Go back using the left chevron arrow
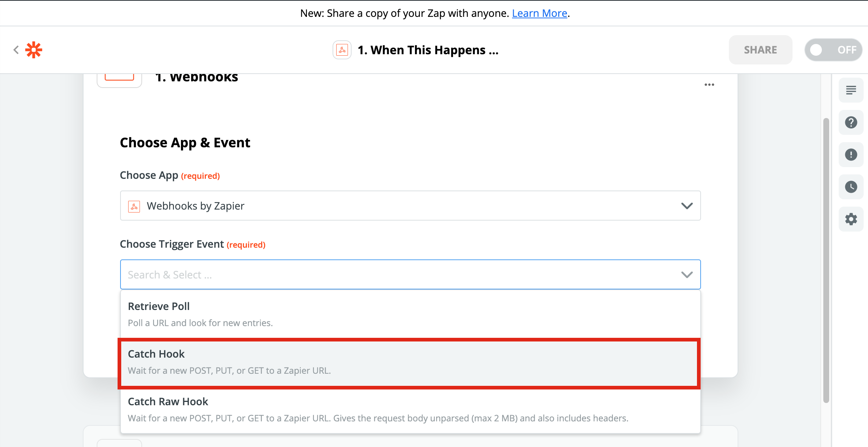 (16, 50)
